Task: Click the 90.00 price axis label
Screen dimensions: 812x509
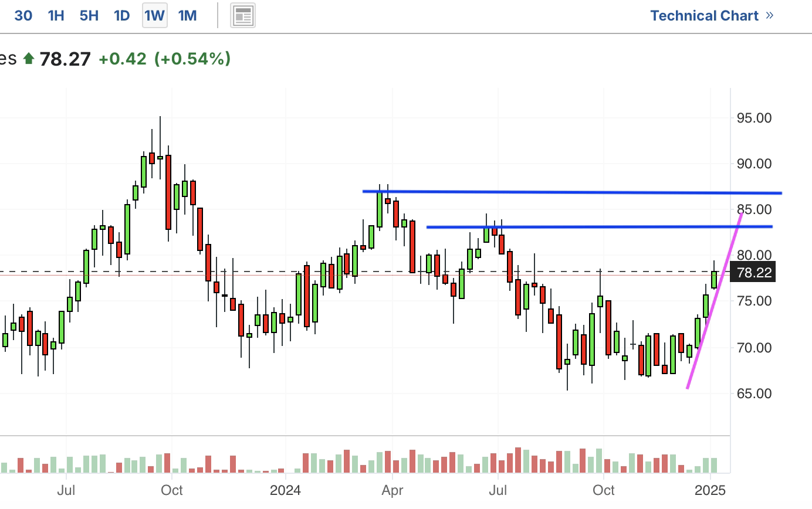Action: click(x=754, y=164)
